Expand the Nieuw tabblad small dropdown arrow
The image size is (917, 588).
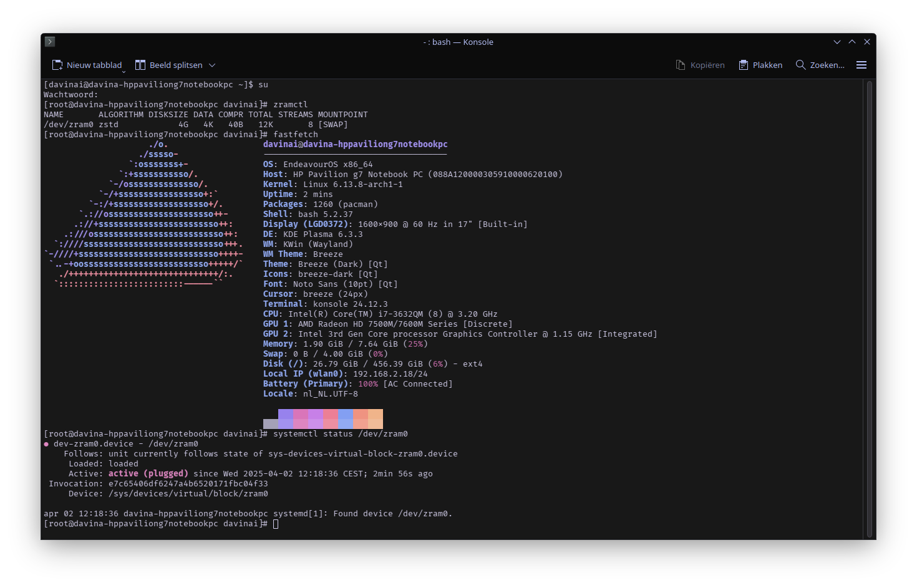click(x=124, y=71)
